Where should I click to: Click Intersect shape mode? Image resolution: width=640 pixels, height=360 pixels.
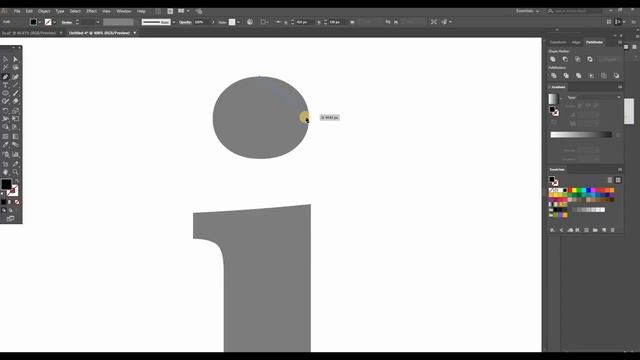coord(578,59)
